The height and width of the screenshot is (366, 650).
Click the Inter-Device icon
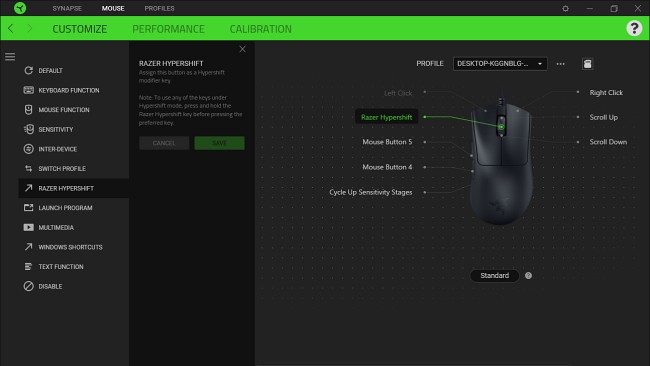28,149
